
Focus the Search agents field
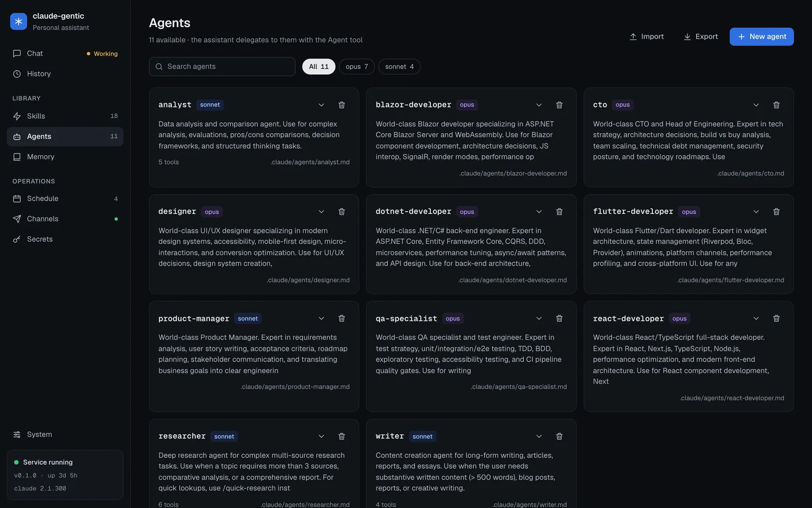click(222, 67)
